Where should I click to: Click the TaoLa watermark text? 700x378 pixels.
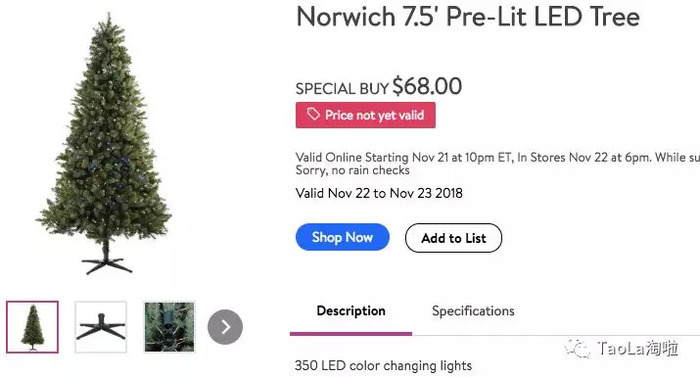point(638,348)
